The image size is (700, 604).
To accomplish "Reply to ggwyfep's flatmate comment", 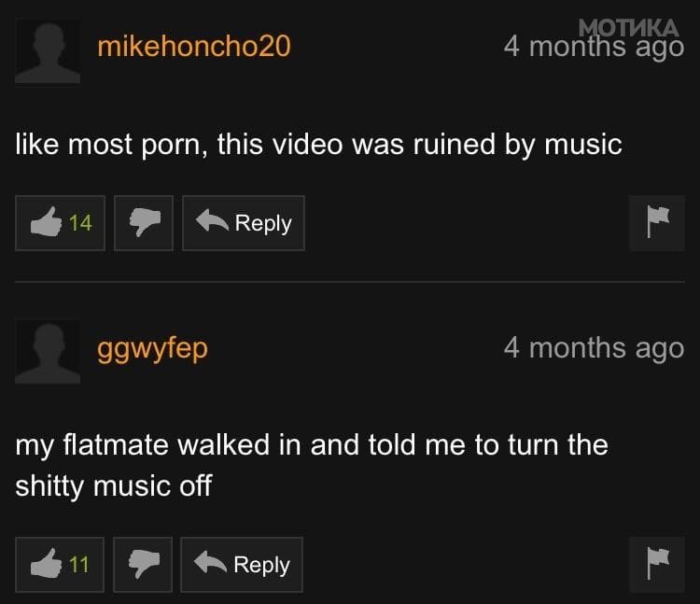I will [242, 565].
